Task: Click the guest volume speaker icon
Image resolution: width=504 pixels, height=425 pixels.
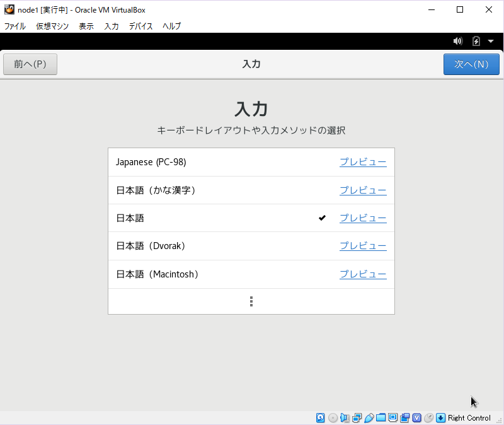Action: 458,41
